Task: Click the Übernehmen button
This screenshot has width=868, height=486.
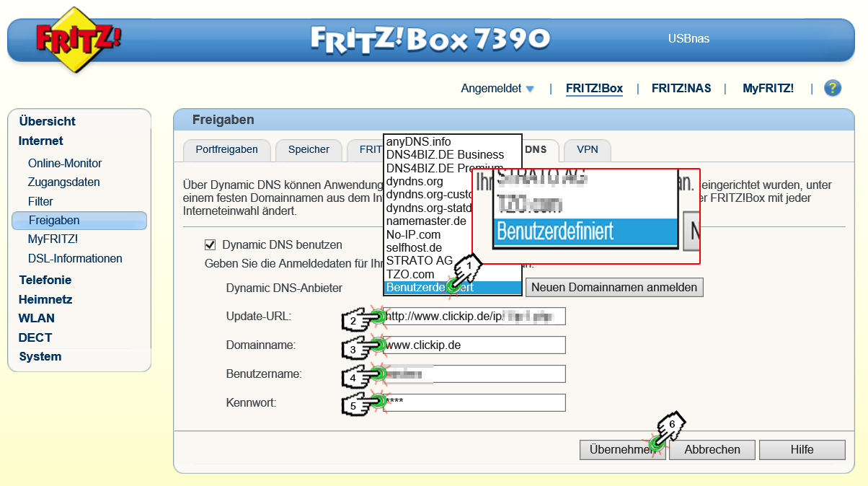Action: point(622,449)
